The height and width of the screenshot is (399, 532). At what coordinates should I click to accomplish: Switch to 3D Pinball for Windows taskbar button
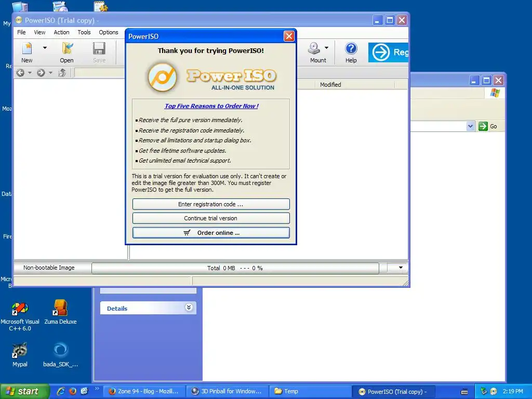point(228,392)
